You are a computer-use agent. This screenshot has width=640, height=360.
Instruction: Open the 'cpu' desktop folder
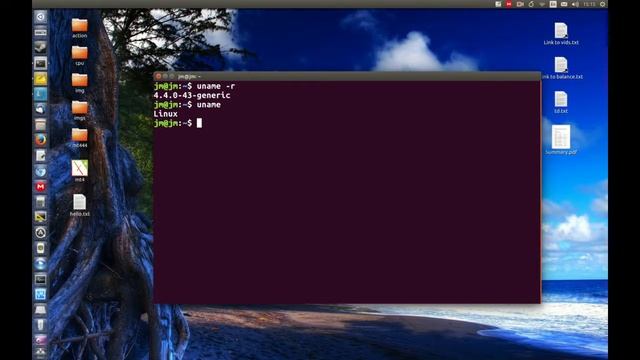80,56
